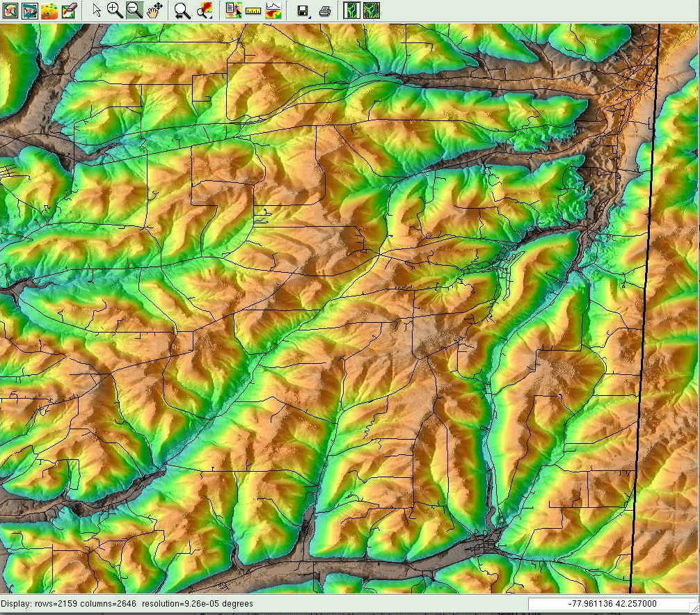Click the coordinate readout field in status bar
This screenshot has width=700, height=615.
point(612,604)
